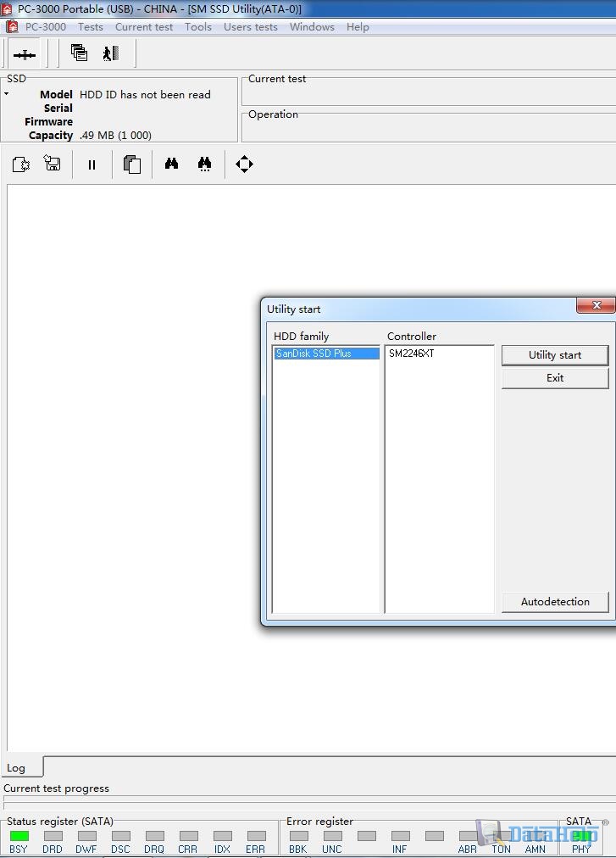This screenshot has height=858, width=616.
Task: Expand the small arrow beside Model
Action: 7,94
